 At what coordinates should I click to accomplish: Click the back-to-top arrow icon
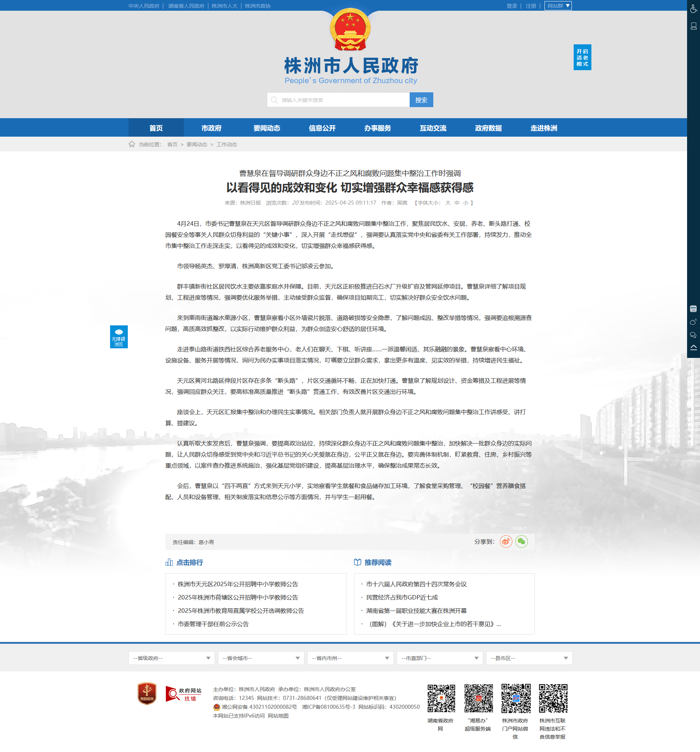tap(693, 348)
